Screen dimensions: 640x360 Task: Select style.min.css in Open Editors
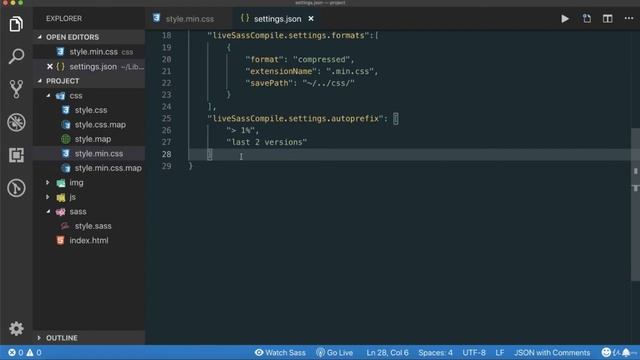coord(93,52)
